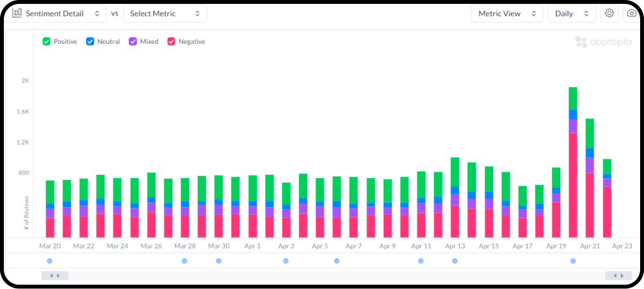Click the event dot under Apr 20 spike

tap(573, 261)
